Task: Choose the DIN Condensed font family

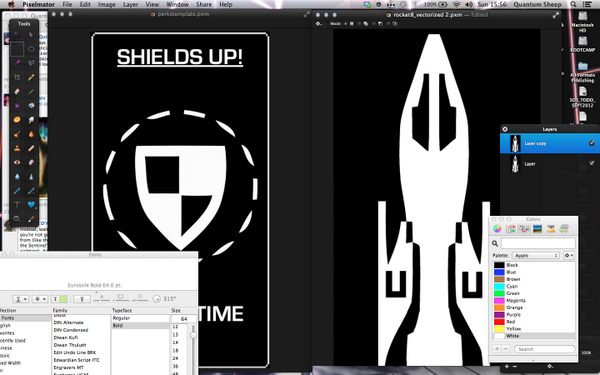Action: pyautogui.click(x=71, y=330)
